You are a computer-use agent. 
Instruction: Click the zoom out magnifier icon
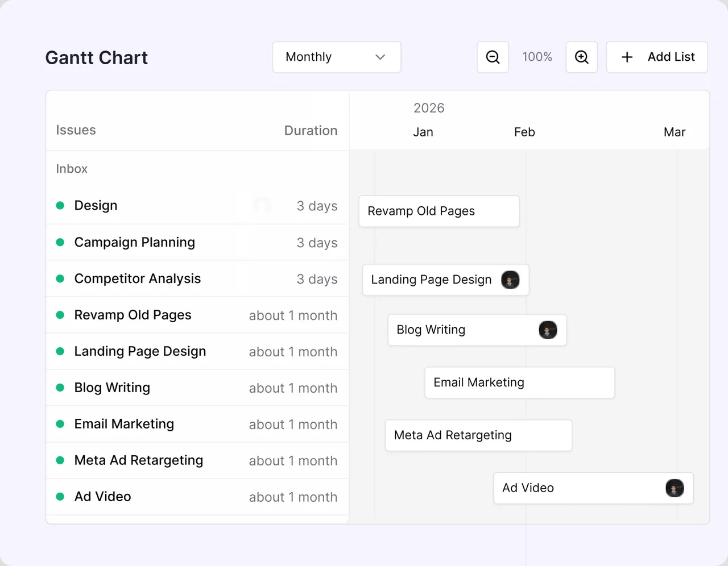[x=493, y=57]
